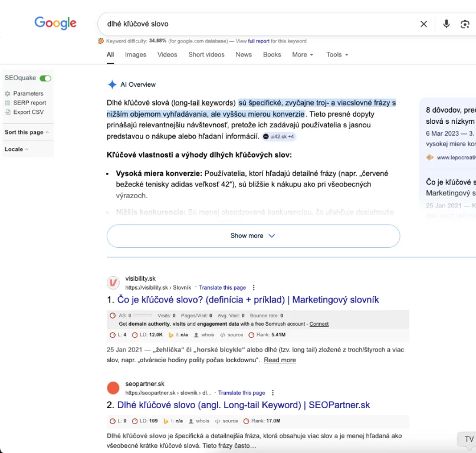Click the SERP report icon

pos(8,103)
